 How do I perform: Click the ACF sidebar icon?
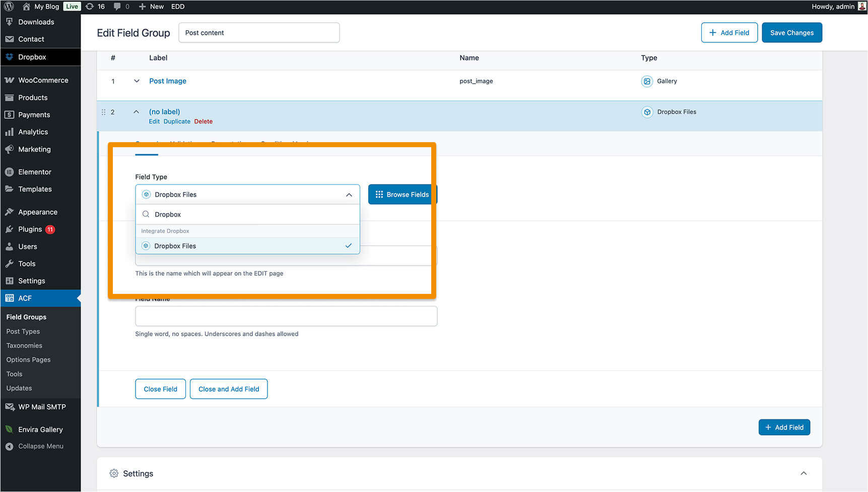tap(9, 298)
